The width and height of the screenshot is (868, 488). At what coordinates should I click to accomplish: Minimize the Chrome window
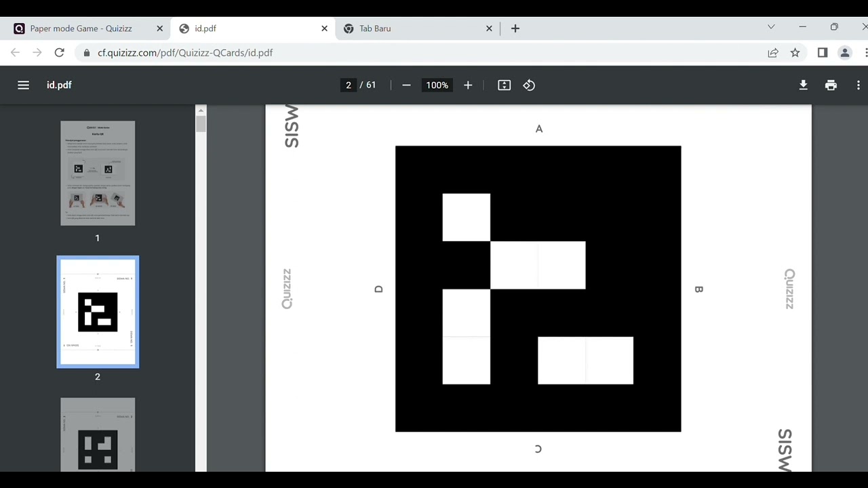[x=803, y=27]
